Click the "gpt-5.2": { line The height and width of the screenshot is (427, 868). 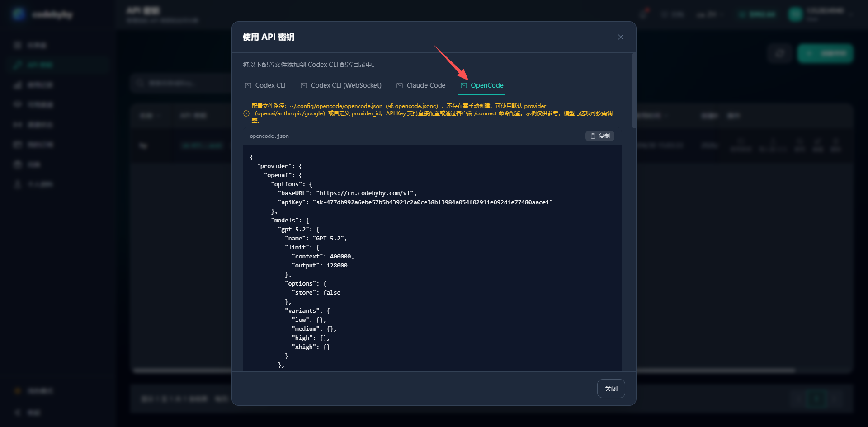[298, 229]
